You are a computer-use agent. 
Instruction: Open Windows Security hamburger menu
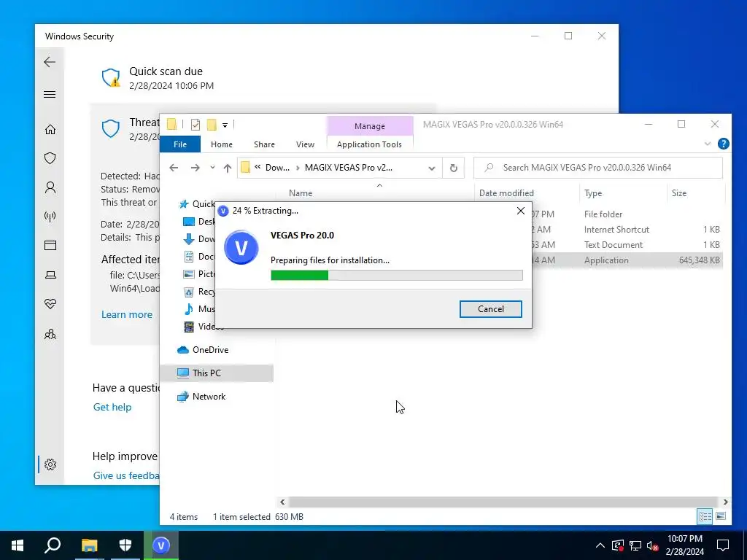(50, 94)
